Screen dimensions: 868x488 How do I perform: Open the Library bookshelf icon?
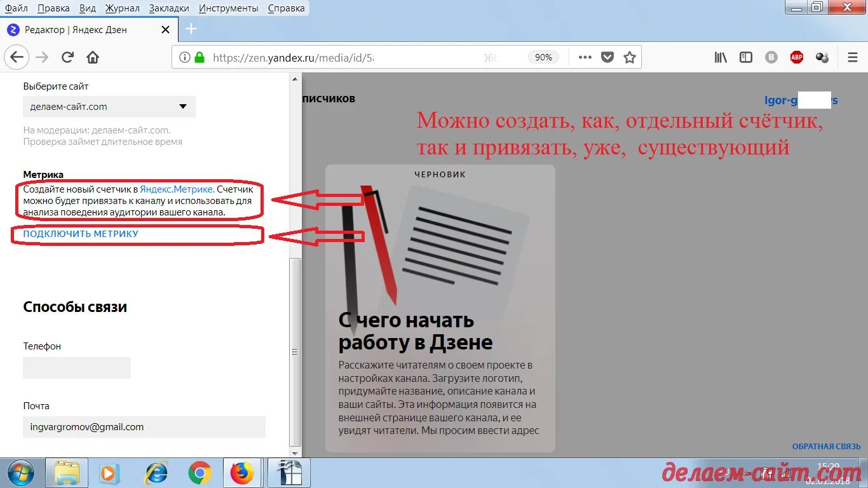721,57
